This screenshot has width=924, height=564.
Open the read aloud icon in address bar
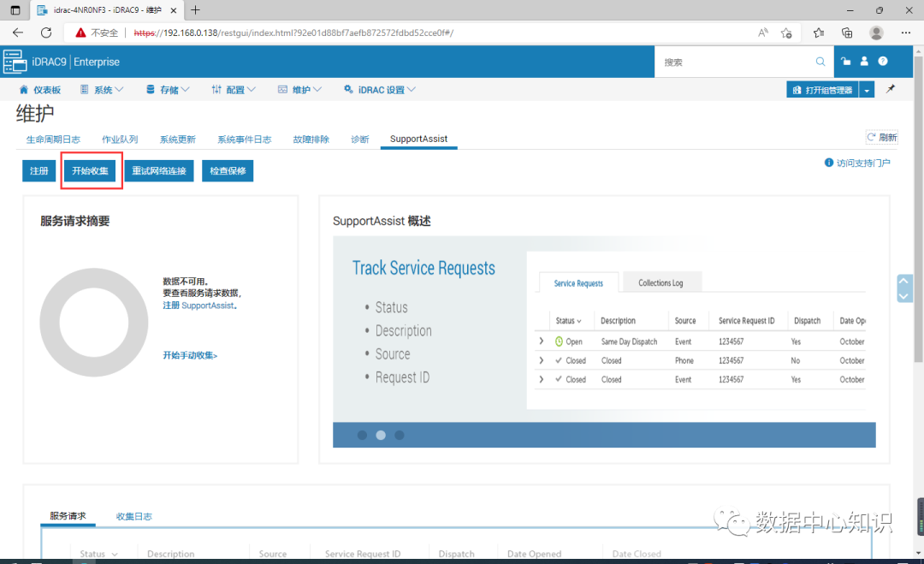[x=763, y=33]
